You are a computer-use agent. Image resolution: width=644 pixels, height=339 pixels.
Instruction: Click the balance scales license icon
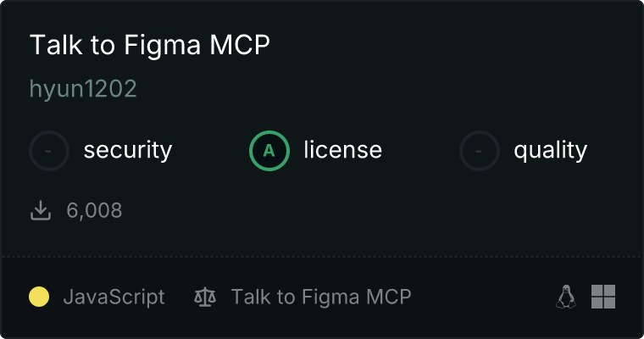(205, 297)
